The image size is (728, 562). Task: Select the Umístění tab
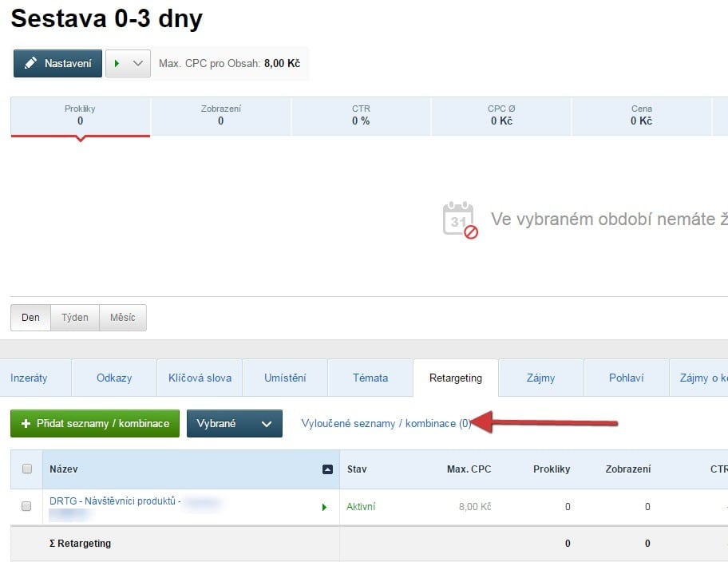coord(285,378)
